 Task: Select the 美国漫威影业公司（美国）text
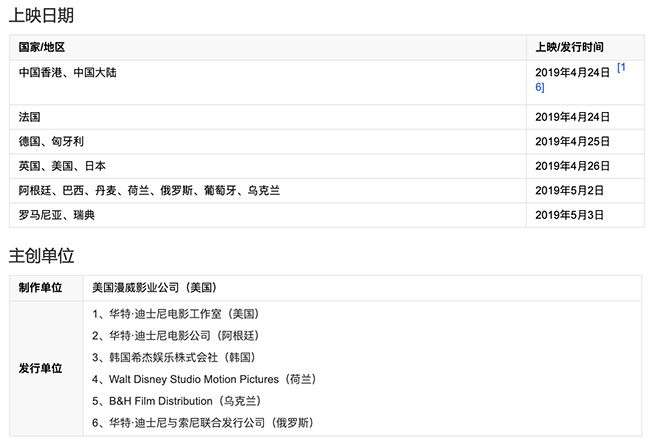(x=153, y=288)
